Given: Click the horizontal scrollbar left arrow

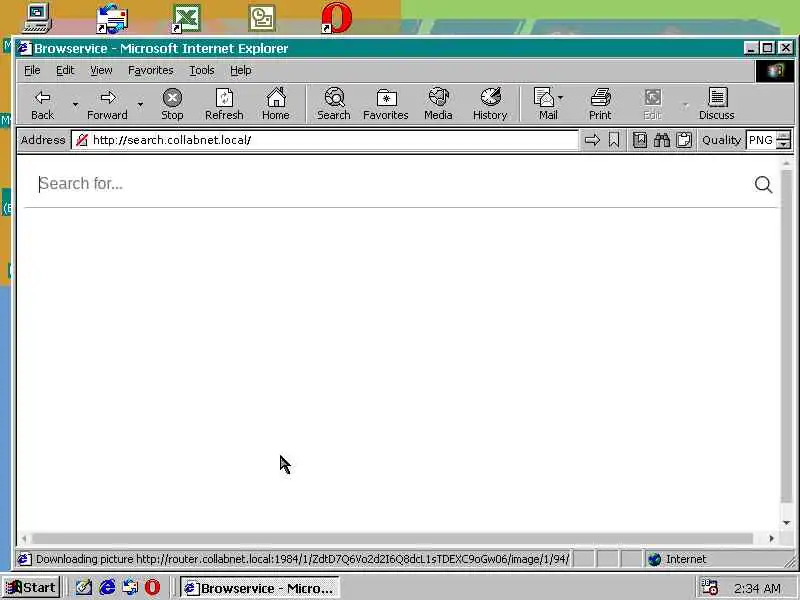Looking at the screenshot, I should pyautogui.click(x=24, y=538).
